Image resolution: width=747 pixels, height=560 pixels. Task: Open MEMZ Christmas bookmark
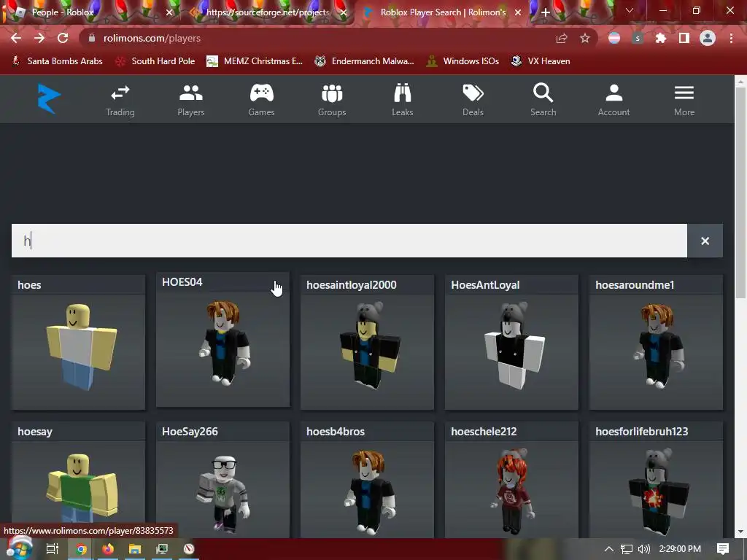(x=255, y=61)
